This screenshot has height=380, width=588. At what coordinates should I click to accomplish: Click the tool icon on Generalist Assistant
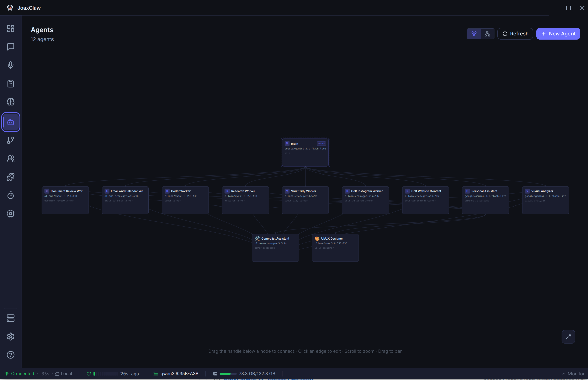click(x=257, y=239)
